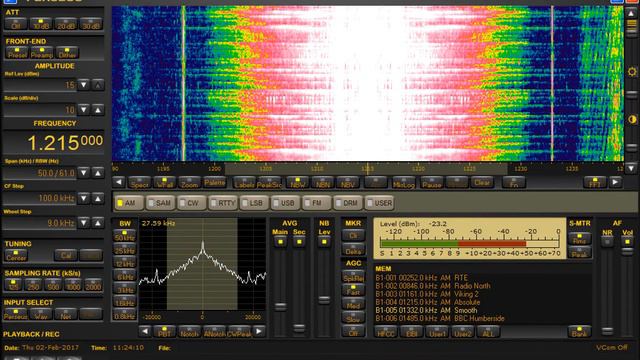Toggle Center tuning mode
Screen dimensions: 640x360
point(16,256)
